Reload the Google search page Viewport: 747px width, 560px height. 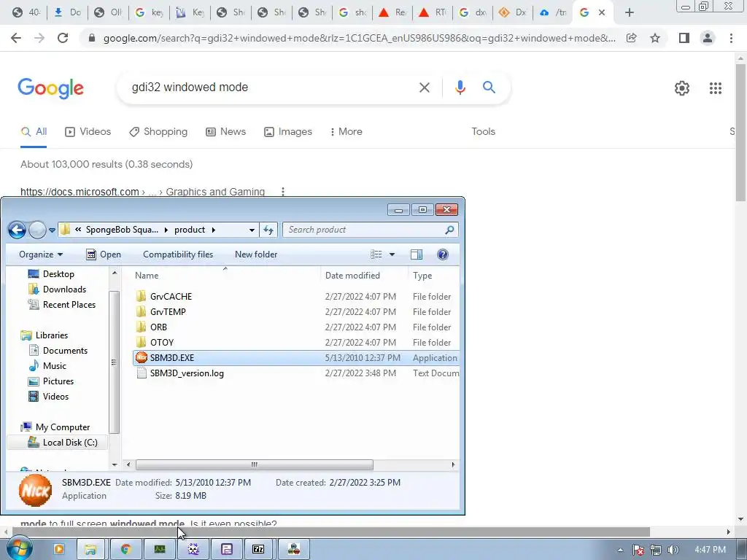click(63, 38)
